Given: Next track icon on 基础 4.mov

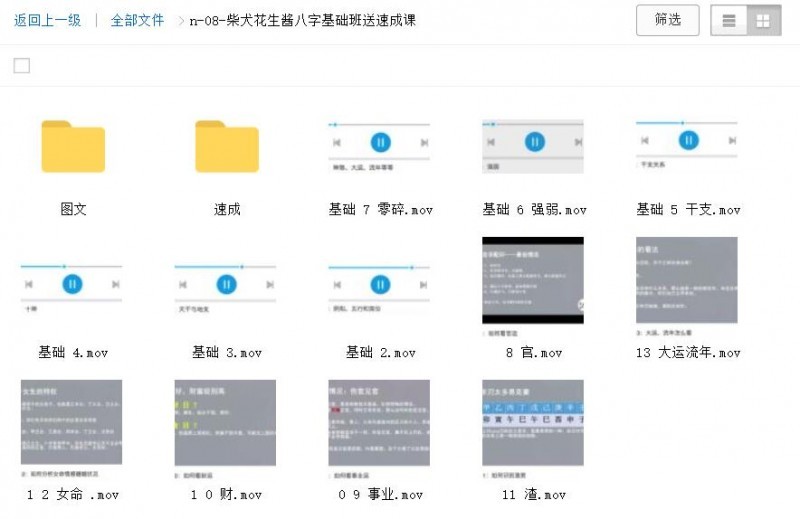Looking at the screenshot, I should (x=116, y=284).
